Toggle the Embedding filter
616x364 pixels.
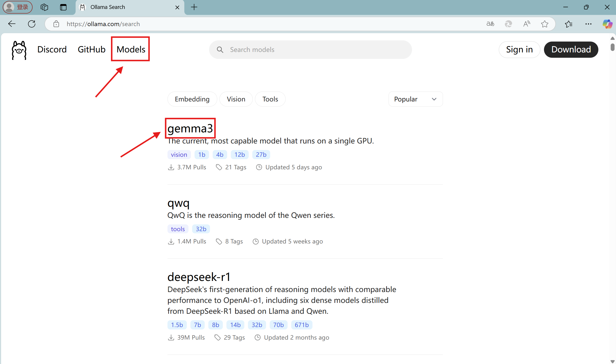[x=192, y=99]
